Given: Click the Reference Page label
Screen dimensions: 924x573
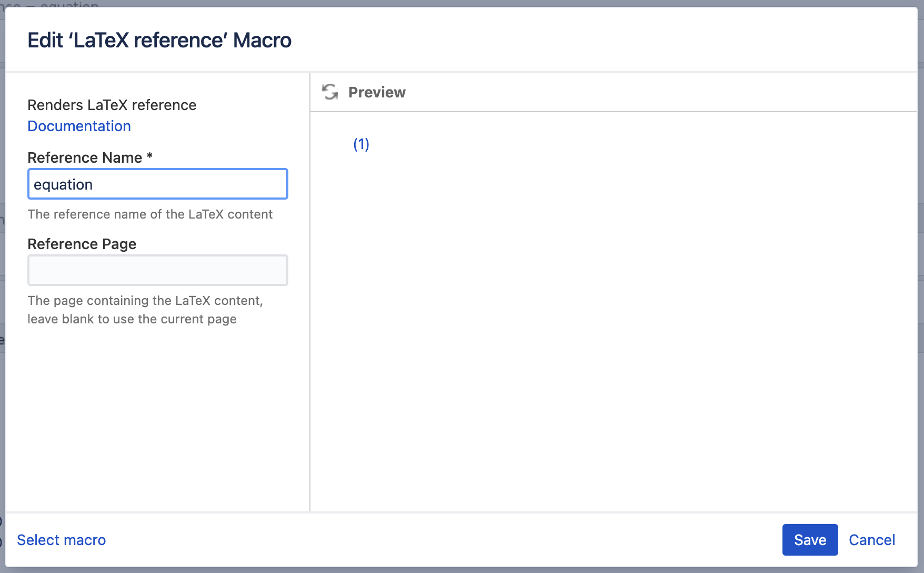Looking at the screenshot, I should tap(82, 244).
